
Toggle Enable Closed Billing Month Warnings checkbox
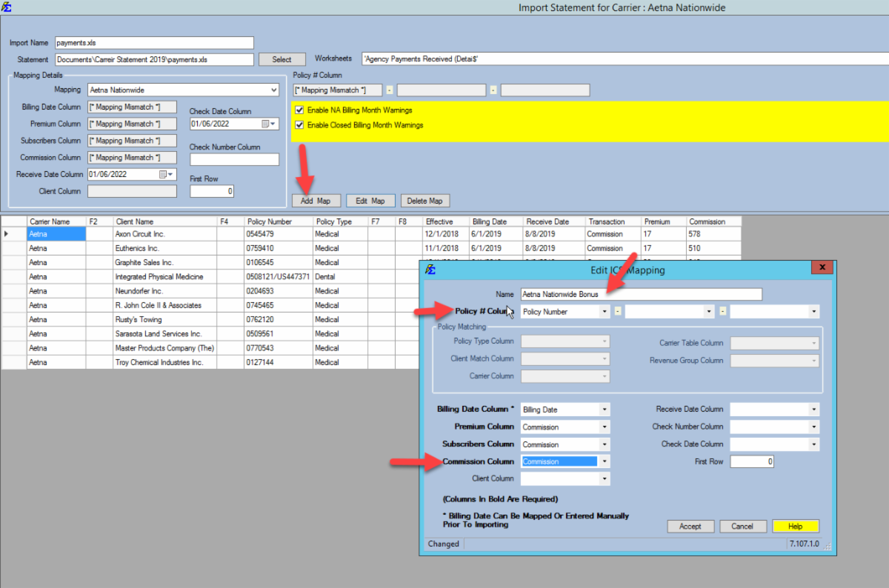coord(299,125)
